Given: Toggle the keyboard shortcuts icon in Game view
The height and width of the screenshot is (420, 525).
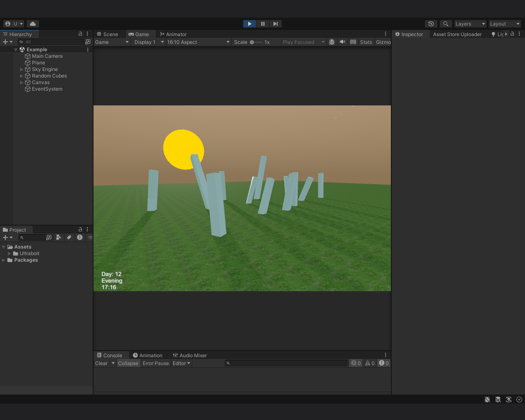Looking at the screenshot, I should 353,42.
